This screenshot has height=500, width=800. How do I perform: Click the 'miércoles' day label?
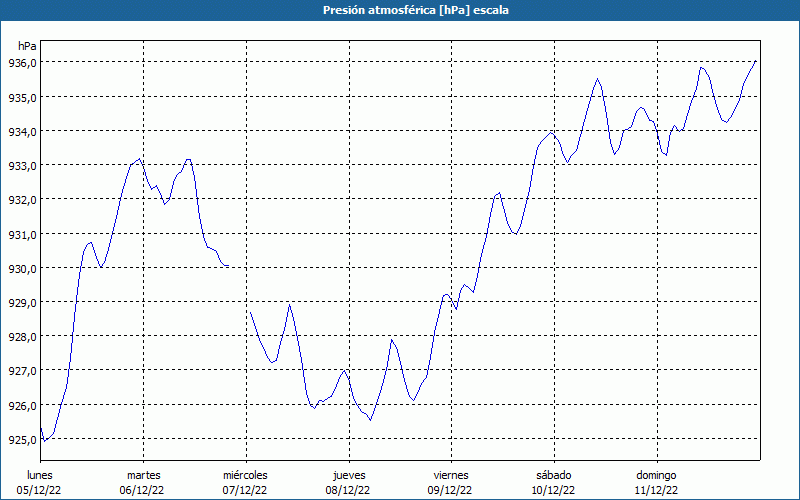[x=245, y=475]
